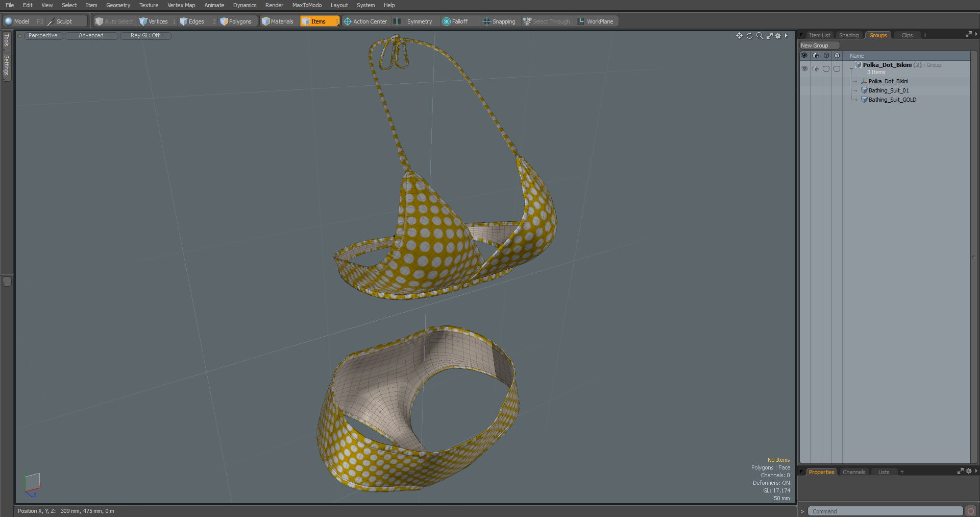
Task: Click the render camera column header
Action: coord(816,56)
